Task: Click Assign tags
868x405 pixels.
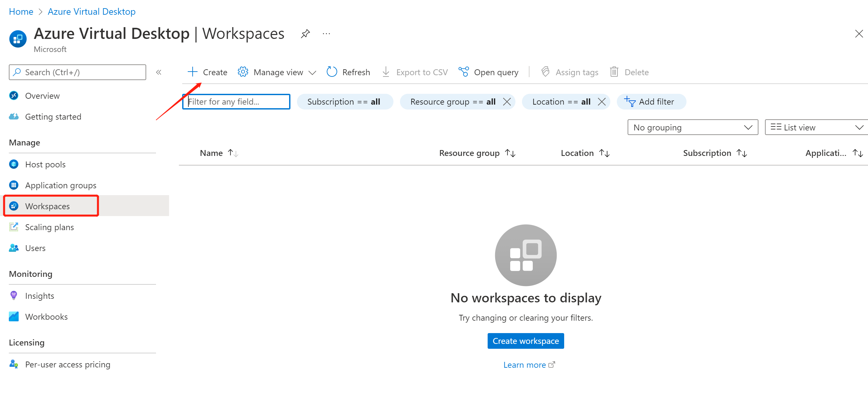Action: pos(569,72)
